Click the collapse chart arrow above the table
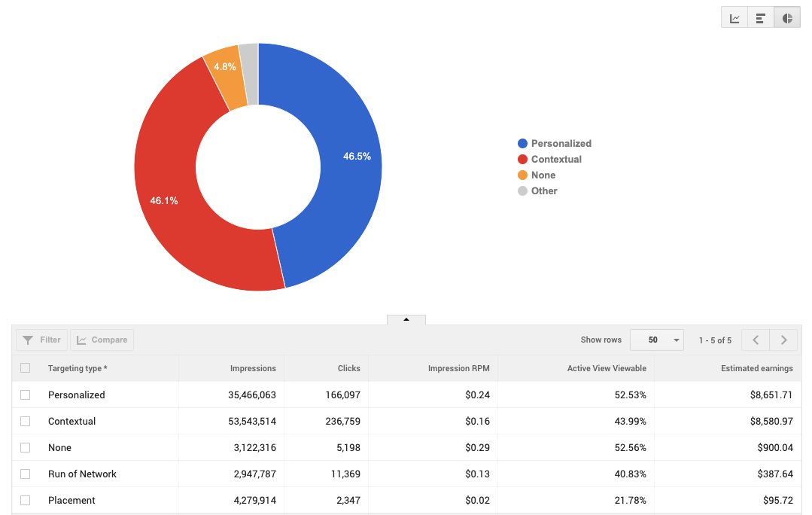Screen dimensions: 812x515 [406, 319]
